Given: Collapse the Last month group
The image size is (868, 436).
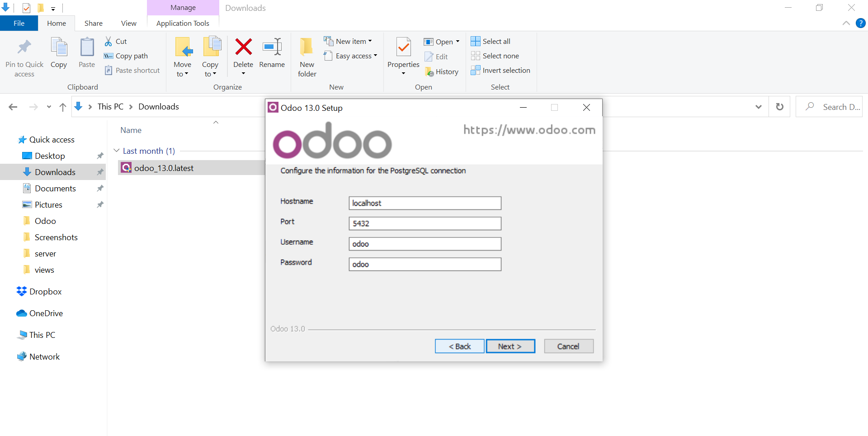Looking at the screenshot, I should click(x=117, y=151).
